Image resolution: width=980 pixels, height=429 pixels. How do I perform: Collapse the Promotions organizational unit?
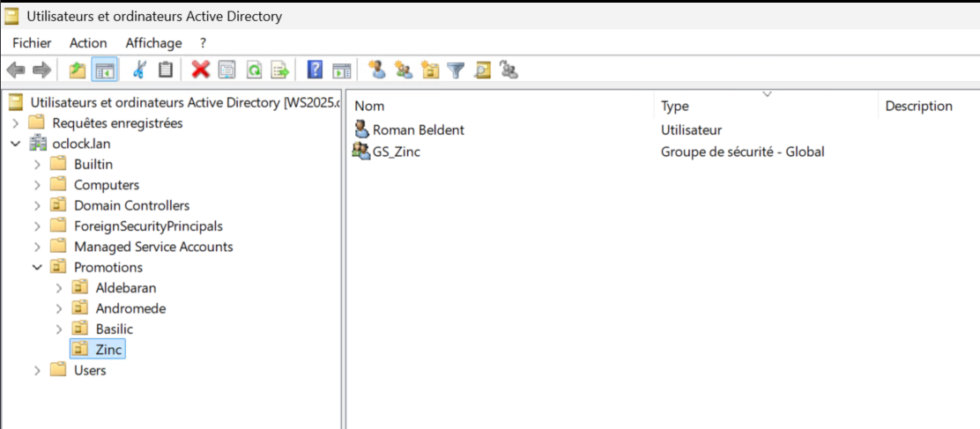coord(37,267)
